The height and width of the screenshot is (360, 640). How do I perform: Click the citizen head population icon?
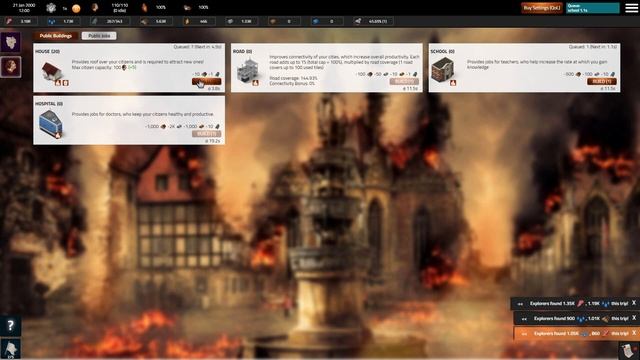tap(95, 7)
